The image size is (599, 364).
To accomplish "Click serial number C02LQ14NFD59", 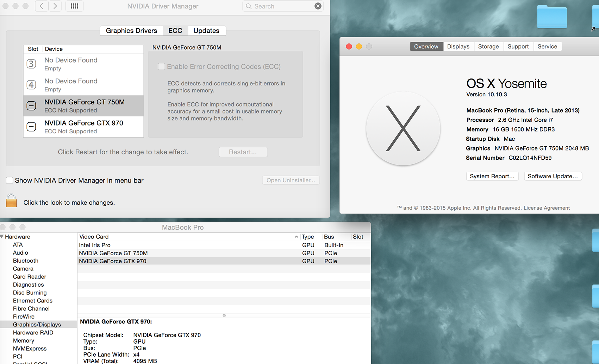I will point(530,158).
